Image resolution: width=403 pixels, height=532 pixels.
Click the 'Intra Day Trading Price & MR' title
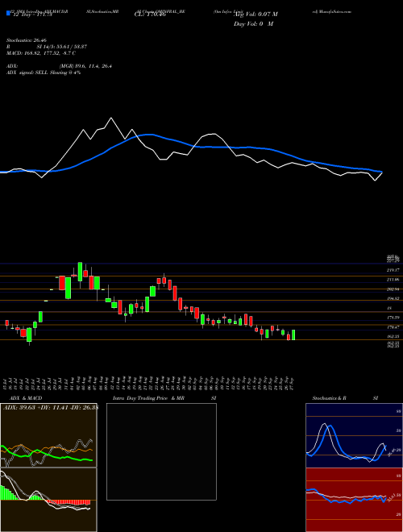coord(148,398)
